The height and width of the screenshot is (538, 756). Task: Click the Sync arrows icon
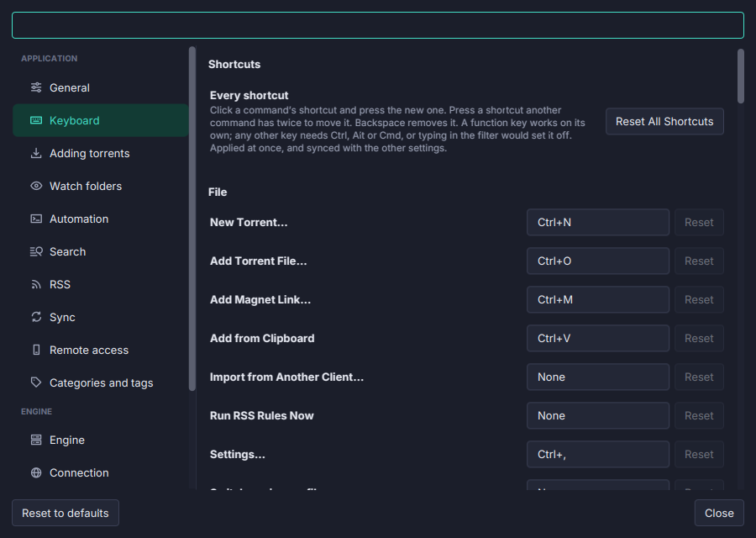(x=36, y=317)
